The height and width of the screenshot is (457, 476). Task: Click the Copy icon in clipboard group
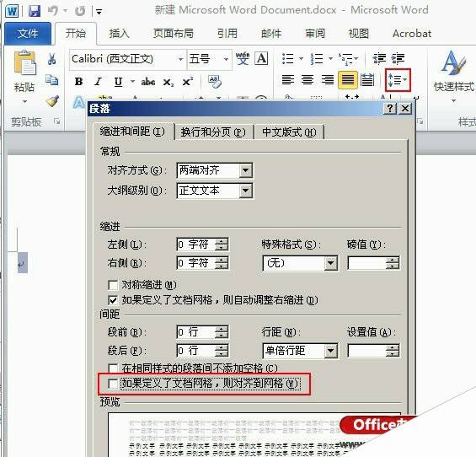(52, 79)
